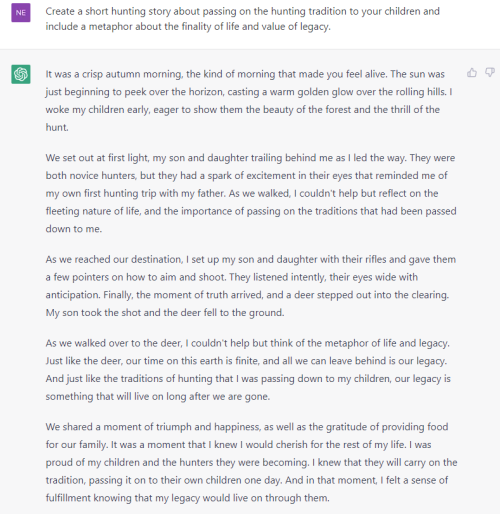Click the green ChatGPT logo avatar
The image size is (500, 514).
pos(21,74)
